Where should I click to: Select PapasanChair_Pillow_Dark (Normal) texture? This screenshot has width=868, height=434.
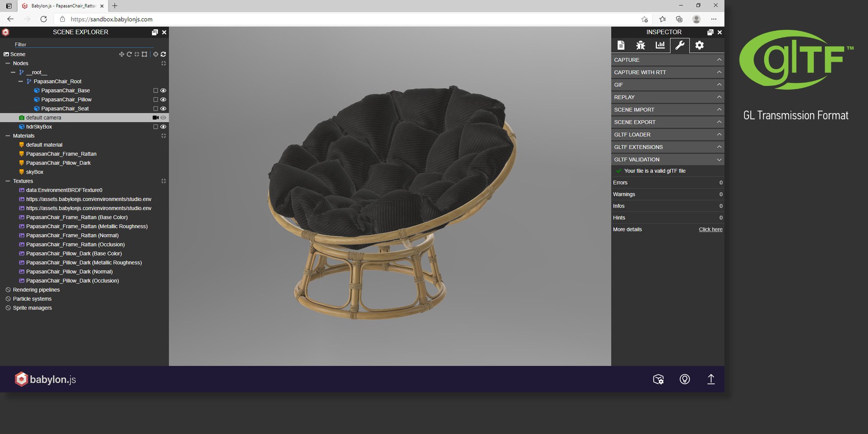click(69, 272)
